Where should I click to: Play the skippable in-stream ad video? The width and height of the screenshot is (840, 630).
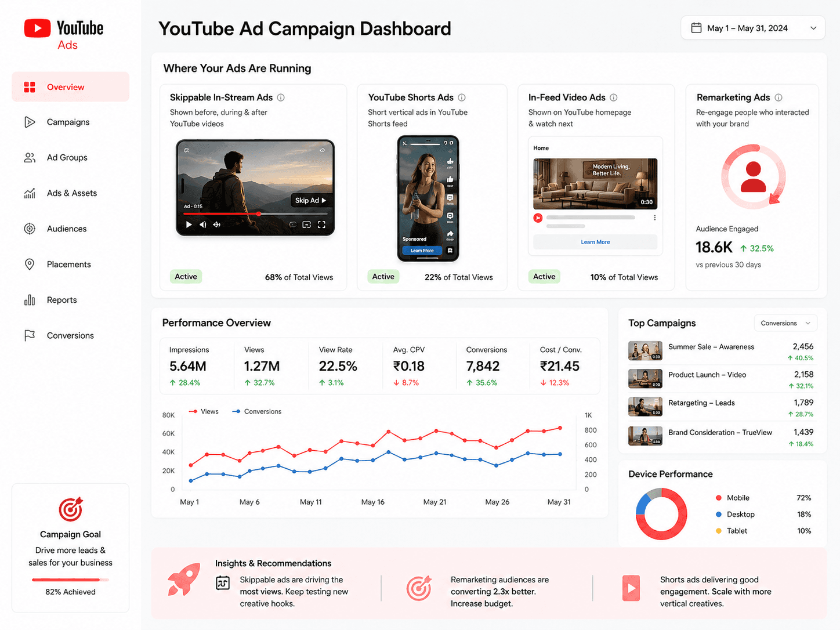(189, 225)
